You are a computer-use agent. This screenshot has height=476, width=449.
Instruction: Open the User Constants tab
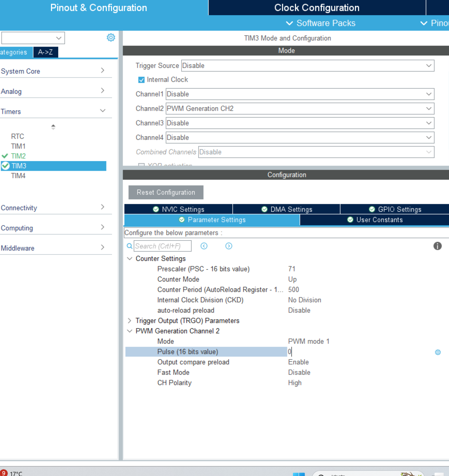pyautogui.click(x=375, y=220)
